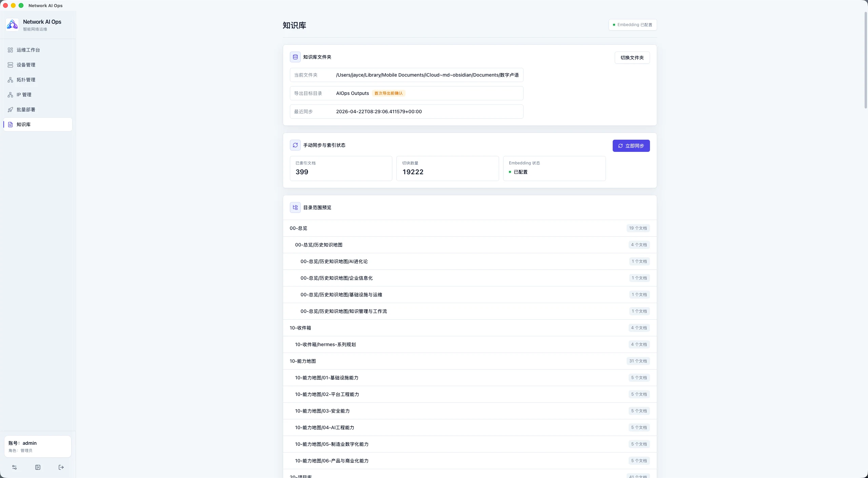Select the 知识库 sidebar item
868x478 pixels.
click(x=38, y=124)
